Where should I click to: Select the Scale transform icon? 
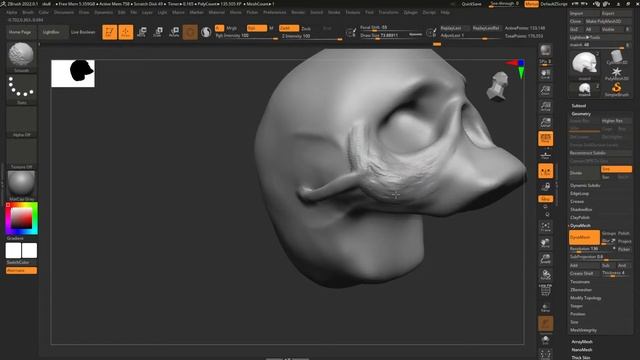[158, 32]
